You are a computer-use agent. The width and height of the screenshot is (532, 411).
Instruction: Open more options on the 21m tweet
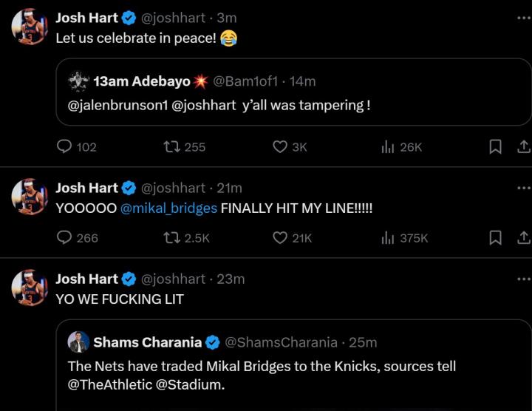coord(523,188)
